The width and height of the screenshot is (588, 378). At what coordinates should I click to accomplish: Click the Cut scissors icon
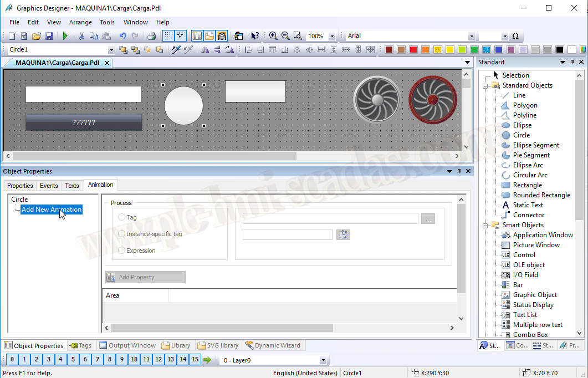pos(81,36)
